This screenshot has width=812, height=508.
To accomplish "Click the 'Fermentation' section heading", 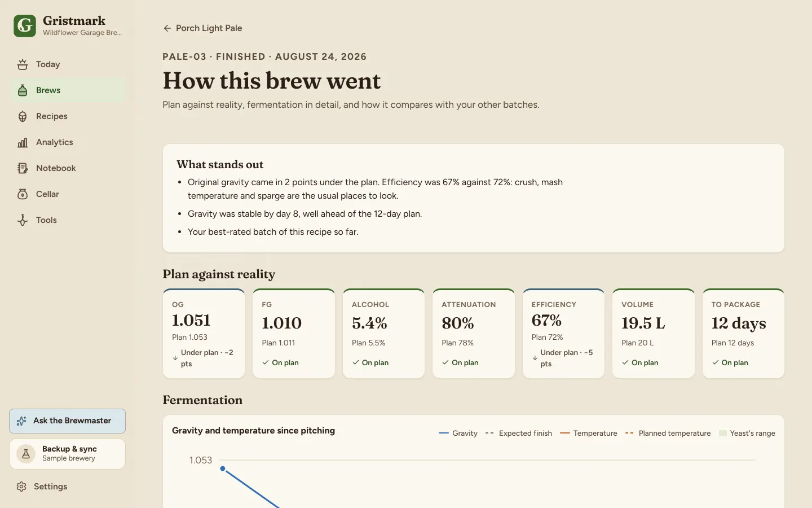I will click(202, 400).
